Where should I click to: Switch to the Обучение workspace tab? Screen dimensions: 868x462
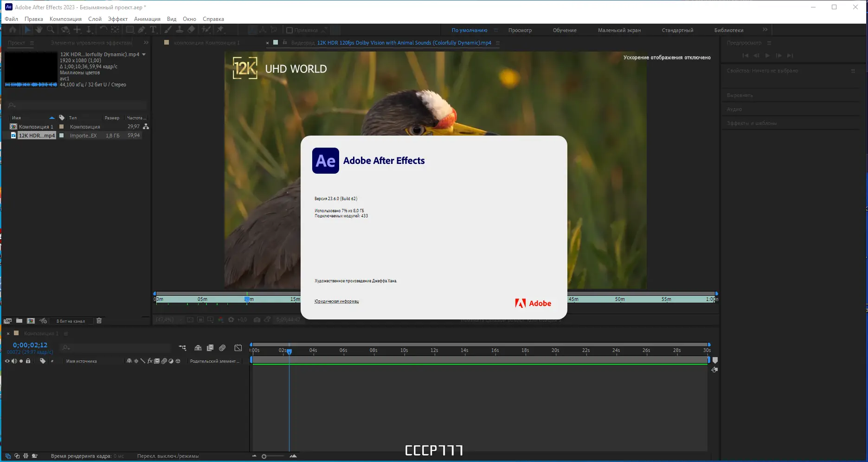click(565, 30)
